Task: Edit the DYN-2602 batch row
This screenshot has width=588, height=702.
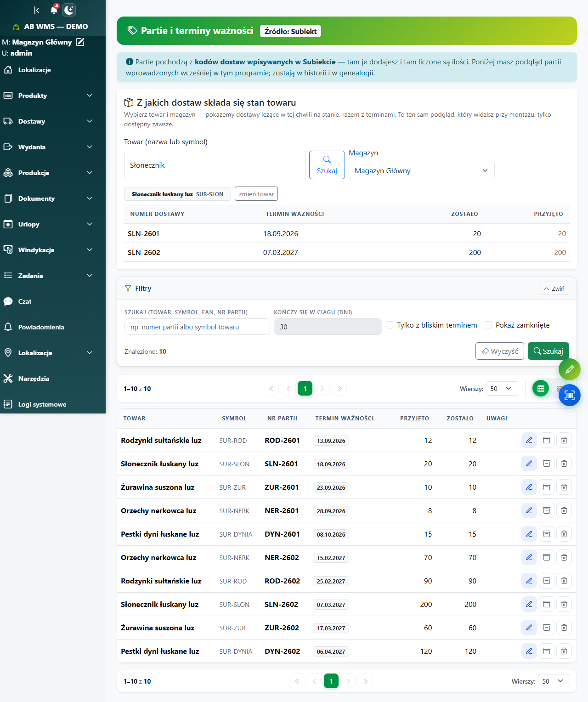Action: tap(529, 651)
